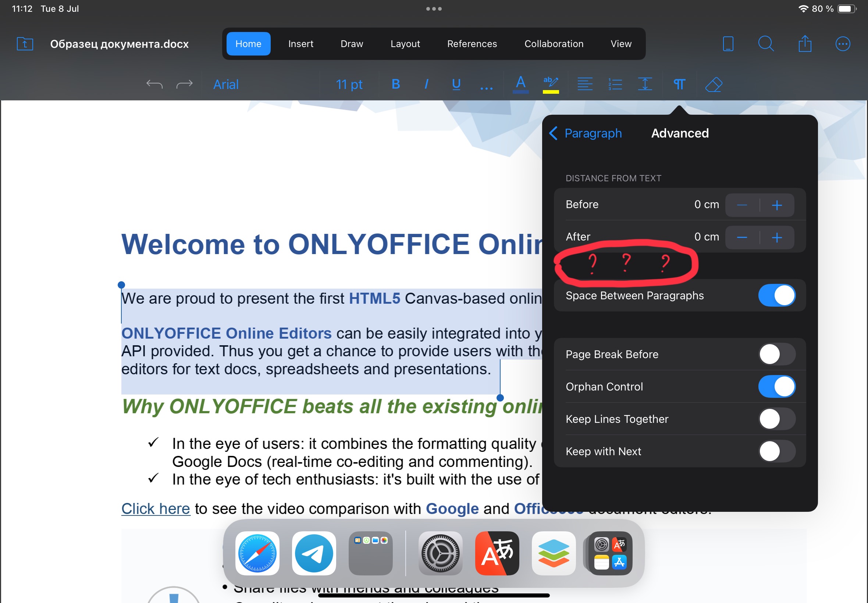
Task: Open the Translate app in dock
Action: [x=497, y=553]
